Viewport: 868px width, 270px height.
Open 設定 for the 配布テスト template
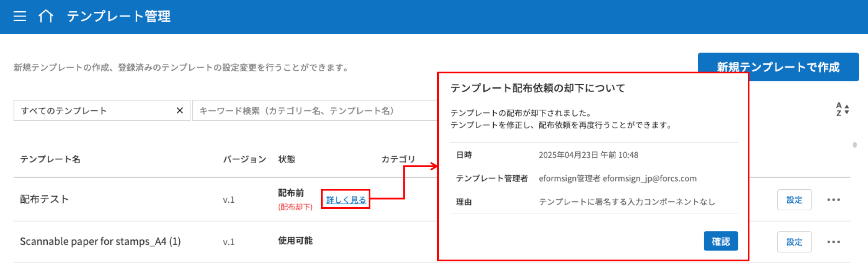click(794, 200)
